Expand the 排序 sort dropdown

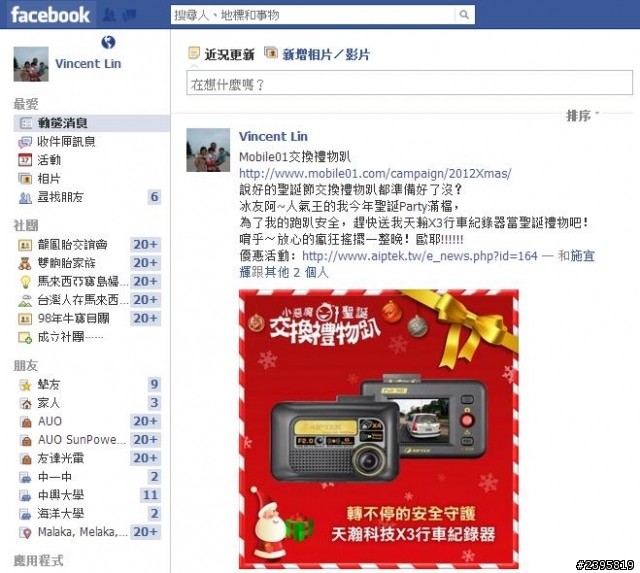[x=582, y=115]
